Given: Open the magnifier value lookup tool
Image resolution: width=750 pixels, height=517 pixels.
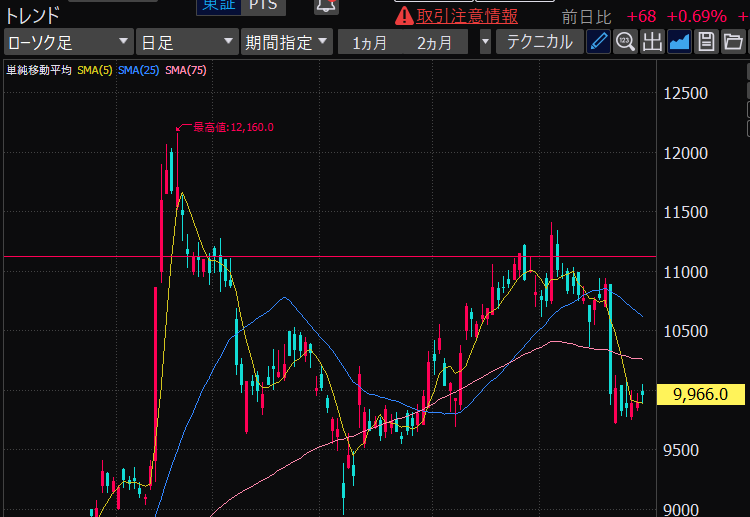Looking at the screenshot, I should [625, 42].
